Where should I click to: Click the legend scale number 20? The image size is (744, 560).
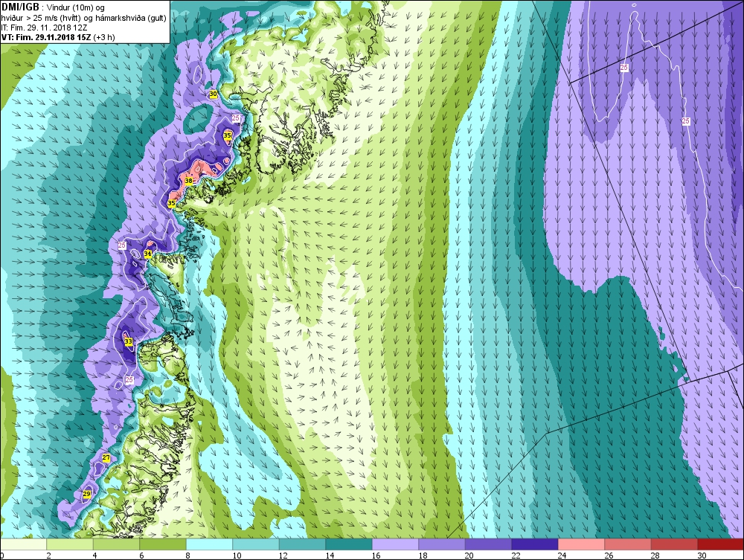[469, 556]
